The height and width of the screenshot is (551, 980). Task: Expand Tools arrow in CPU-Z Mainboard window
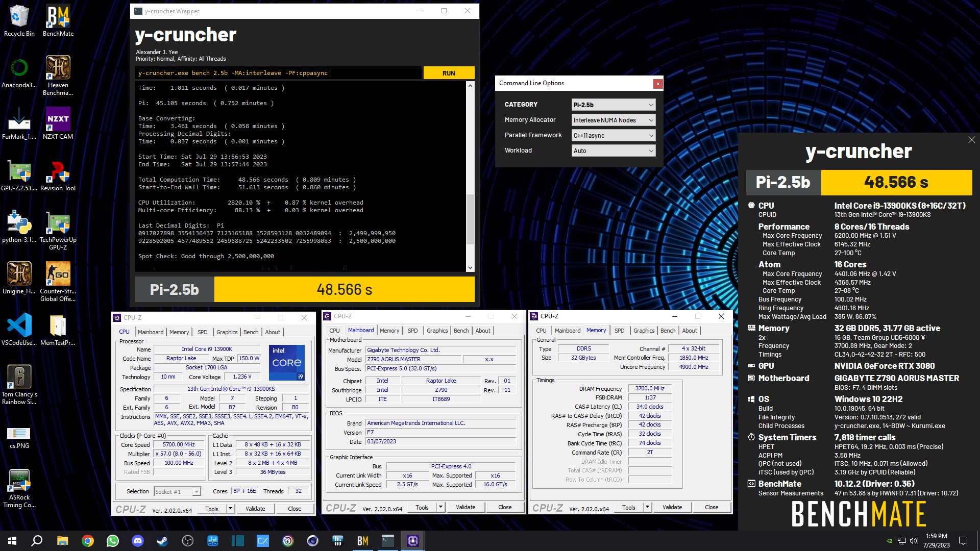pyautogui.click(x=440, y=507)
